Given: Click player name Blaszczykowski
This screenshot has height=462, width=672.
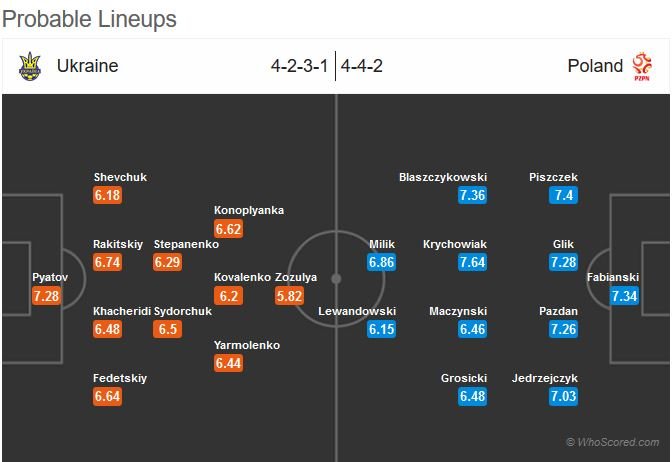Looking at the screenshot, I should point(443,177).
